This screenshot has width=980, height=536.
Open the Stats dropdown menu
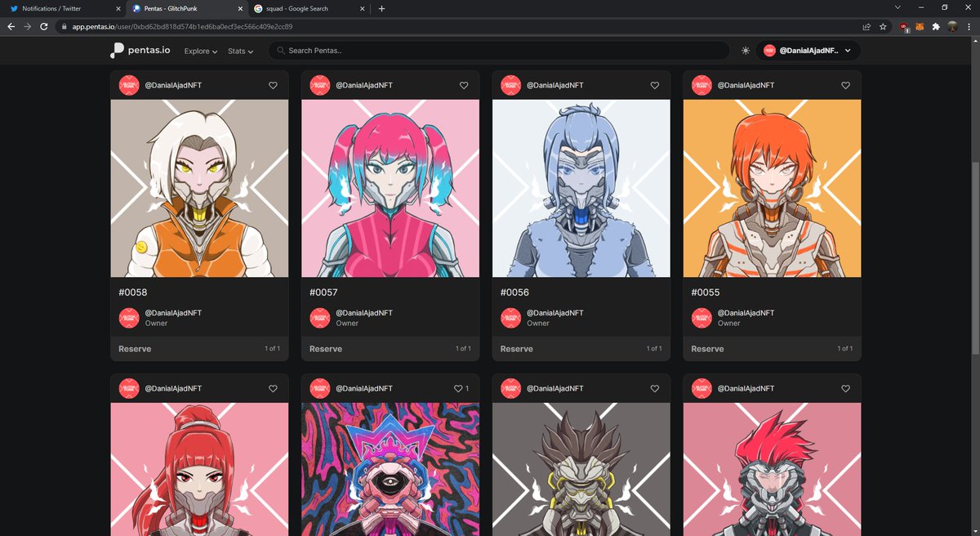[239, 51]
